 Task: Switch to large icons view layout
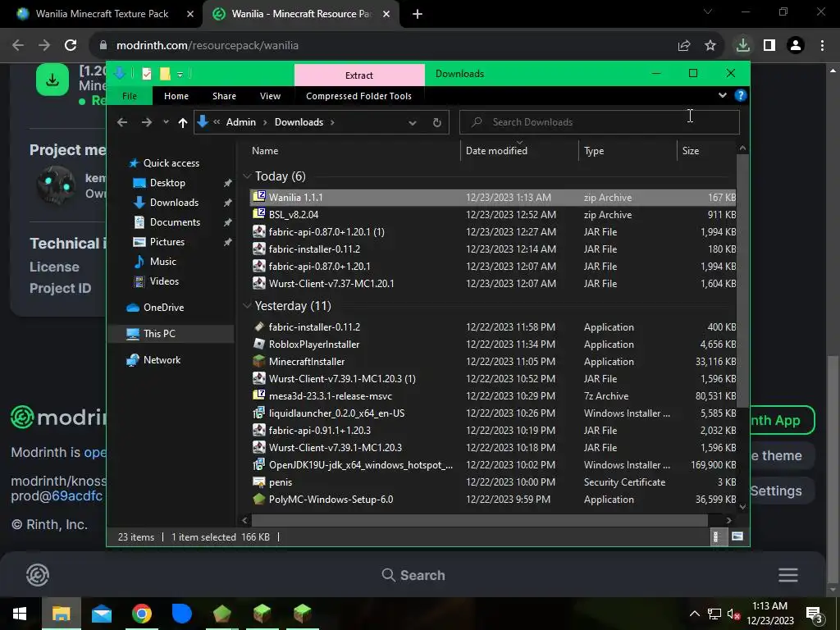click(737, 536)
